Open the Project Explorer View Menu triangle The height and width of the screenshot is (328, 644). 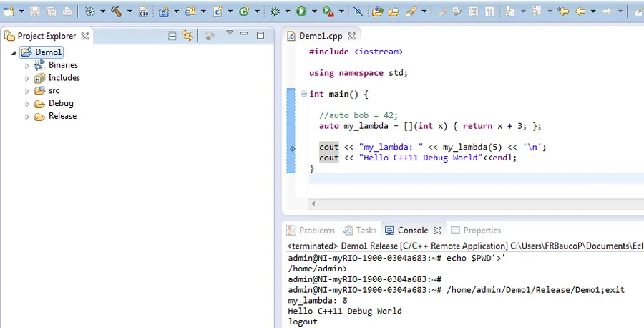(x=230, y=32)
